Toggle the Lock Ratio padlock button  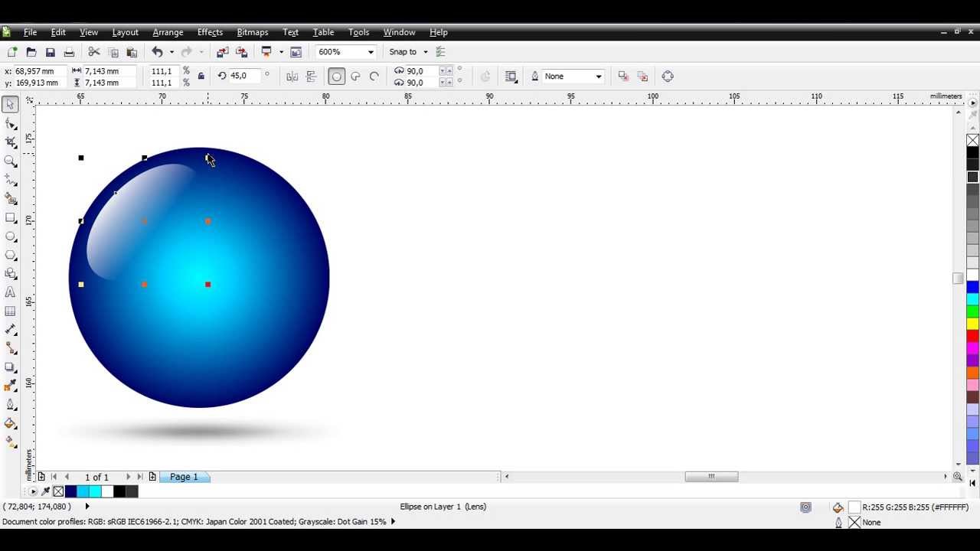point(201,77)
